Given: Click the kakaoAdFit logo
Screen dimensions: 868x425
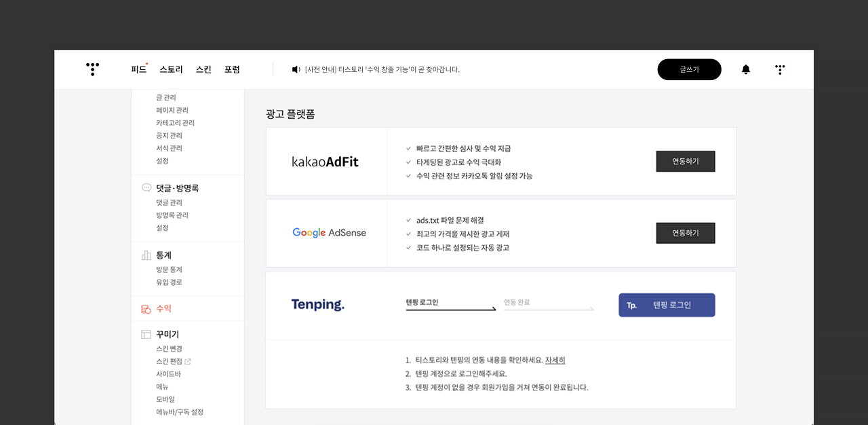Looking at the screenshot, I should [325, 162].
